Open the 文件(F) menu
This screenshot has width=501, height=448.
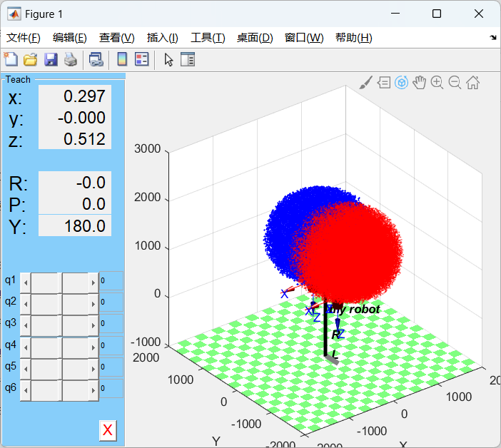pos(24,38)
